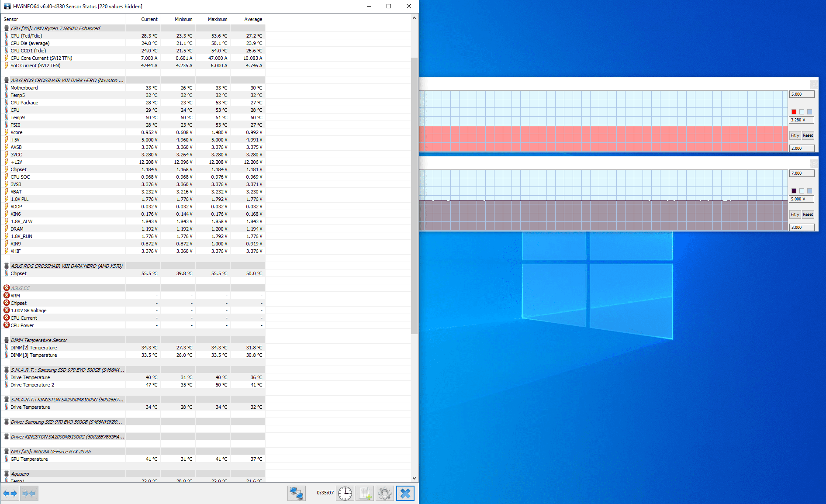The image size is (826, 504).
Task: Click the thermometer icon beside DIMM[2] Temperature
Action: 7,348
